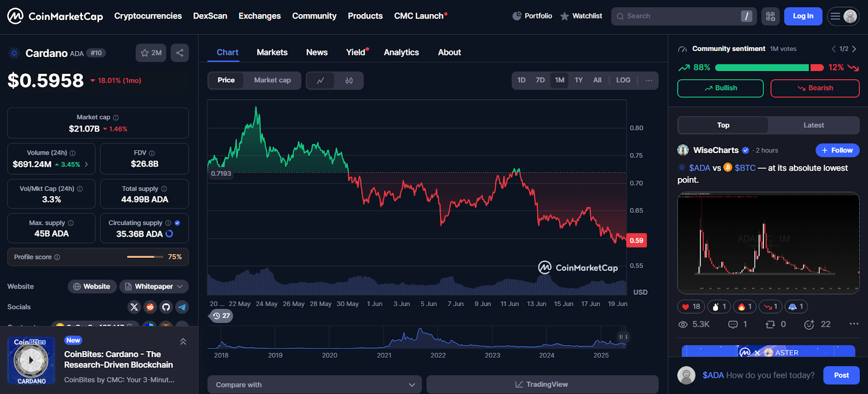
Task: Open comments on WiseCharts post
Action: [x=738, y=325]
